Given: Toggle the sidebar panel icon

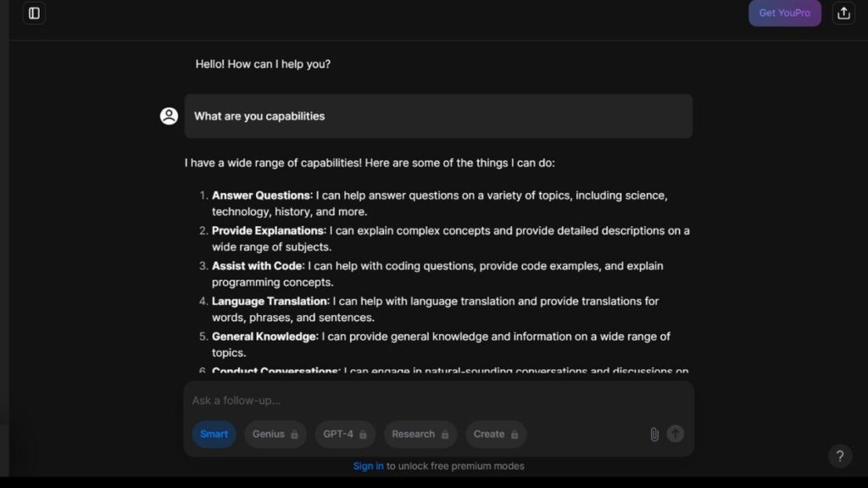Looking at the screenshot, I should [x=34, y=14].
